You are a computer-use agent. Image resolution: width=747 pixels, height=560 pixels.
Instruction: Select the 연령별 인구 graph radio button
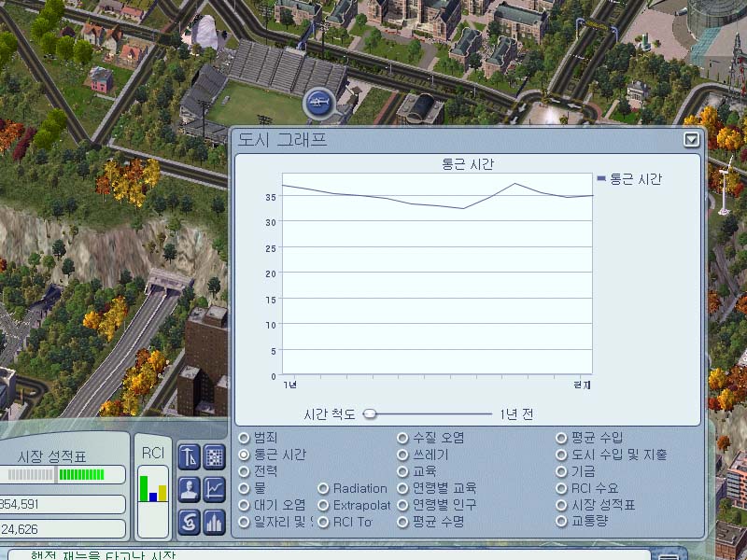click(402, 505)
